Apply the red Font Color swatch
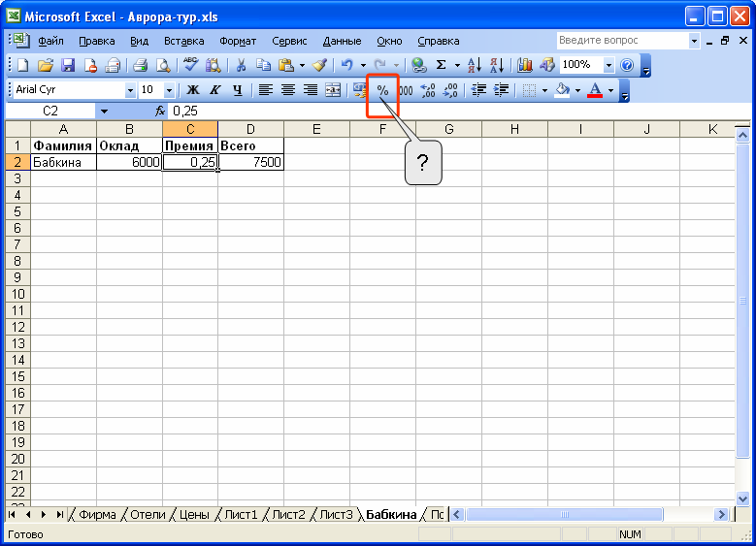Image resolution: width=756 pixels, height=546 pixels. point(595,90)
